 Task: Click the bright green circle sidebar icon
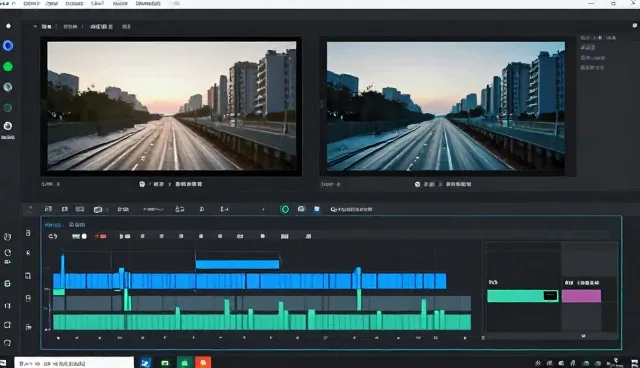8,67
